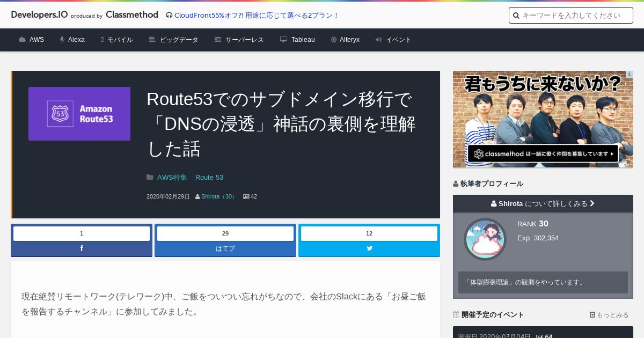This screenshot has height=338, width=644.
Task: Open the Route 53 category link
Action: (209, 177)
